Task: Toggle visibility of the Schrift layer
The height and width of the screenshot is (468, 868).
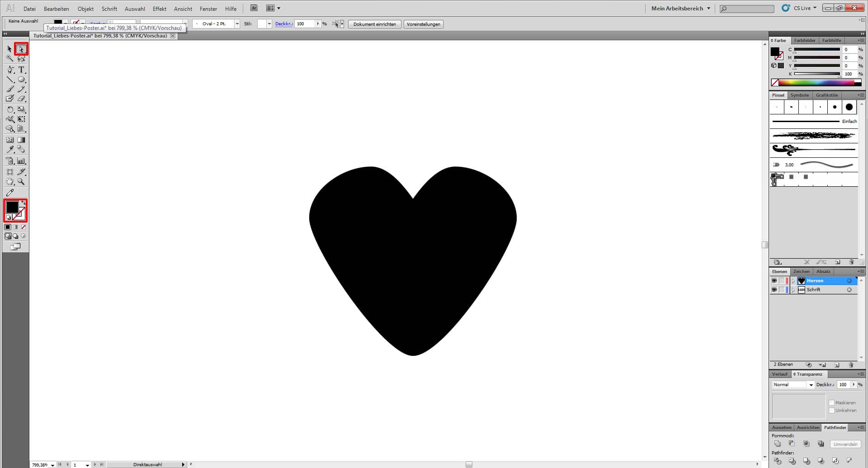Action: click(x=774, y=289)
